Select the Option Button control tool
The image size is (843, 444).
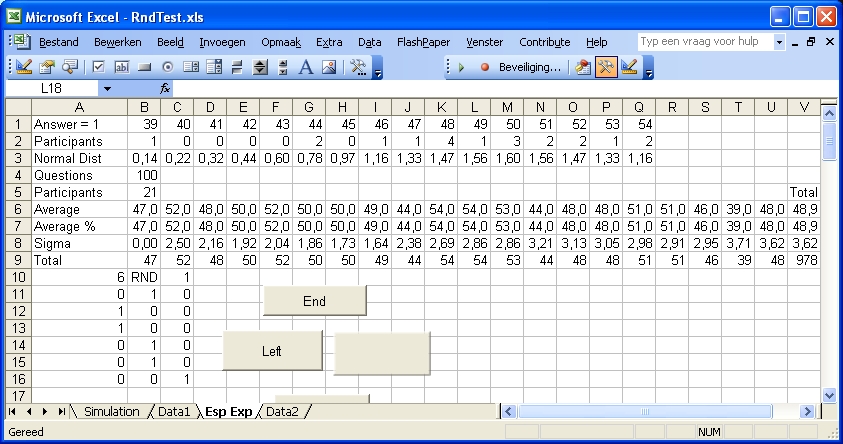pos(168,67)
